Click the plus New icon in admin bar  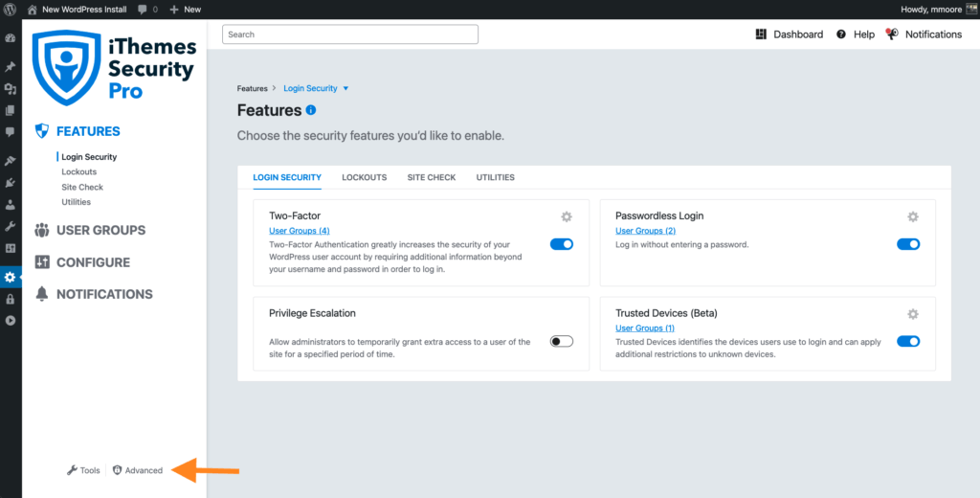click(174, 10)
